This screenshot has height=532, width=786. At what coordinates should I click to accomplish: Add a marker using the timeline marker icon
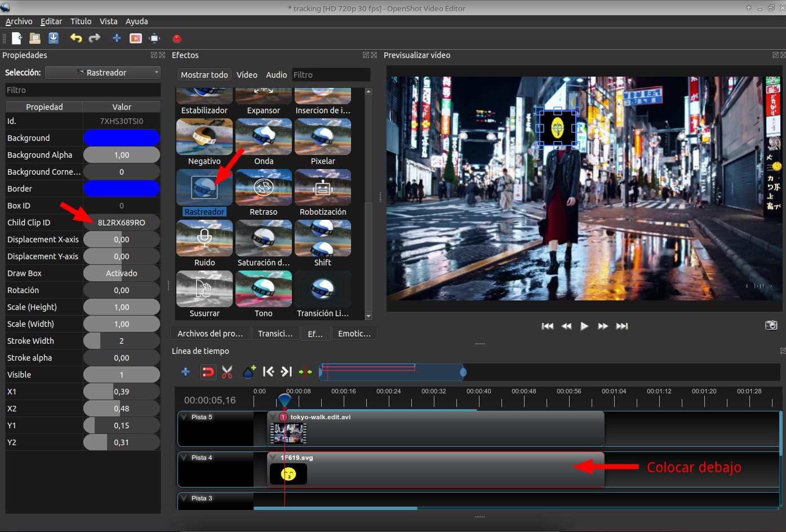pyautogui.click(x=249, y=372)
